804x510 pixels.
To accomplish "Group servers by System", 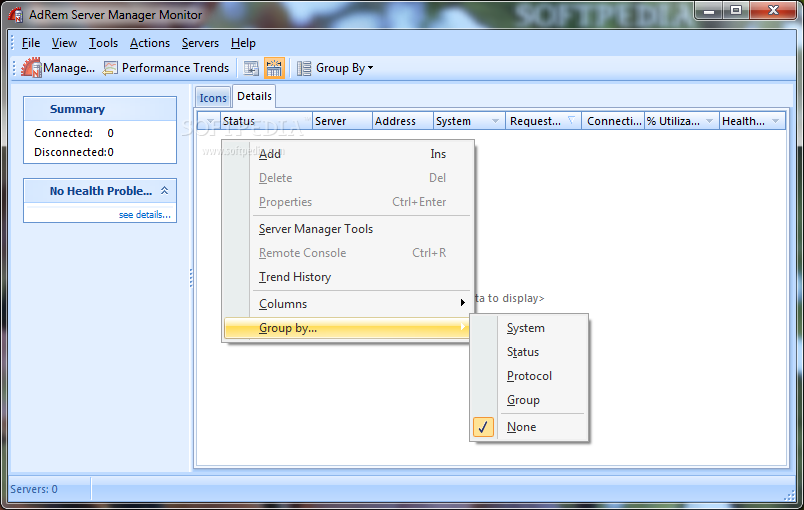I will (x=529, y=328).
